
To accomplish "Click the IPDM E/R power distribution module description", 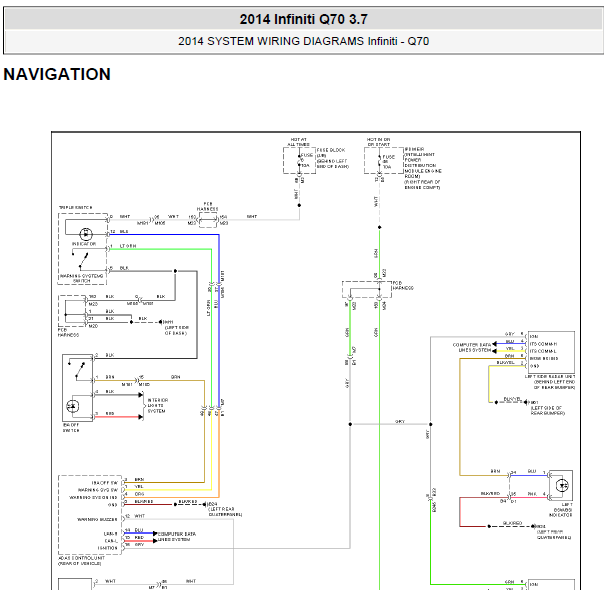I will (x=423, y=168).
